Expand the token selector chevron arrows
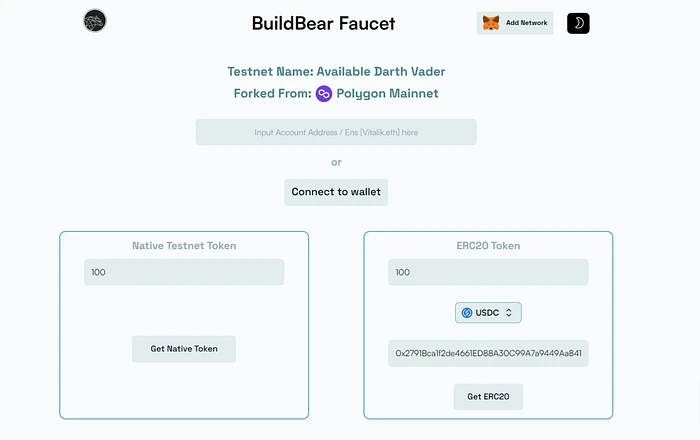This screenshot has width=700, height=440. 509,313
